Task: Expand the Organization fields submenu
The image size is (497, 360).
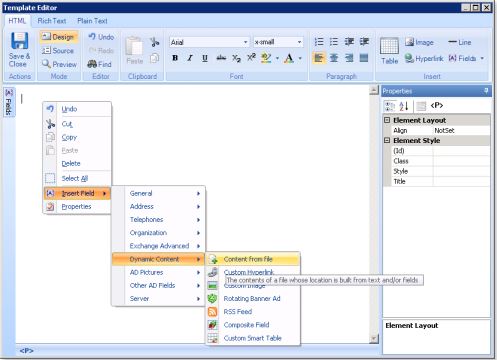Action: pos(158,233)
